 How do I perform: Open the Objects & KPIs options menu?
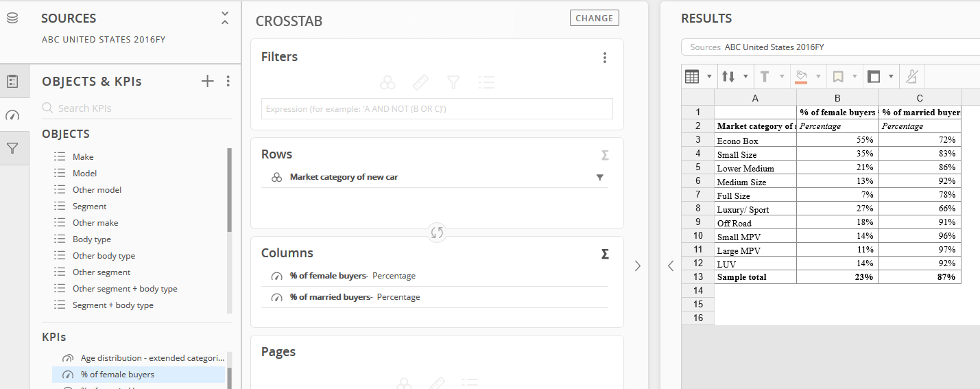click(228, 82)
